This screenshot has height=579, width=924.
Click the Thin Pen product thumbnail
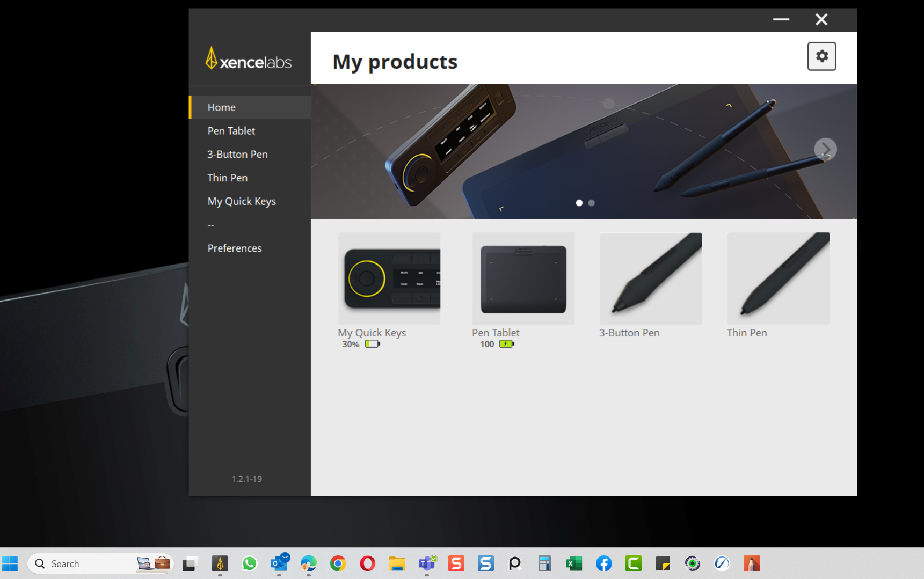click(x=779, y=278)
